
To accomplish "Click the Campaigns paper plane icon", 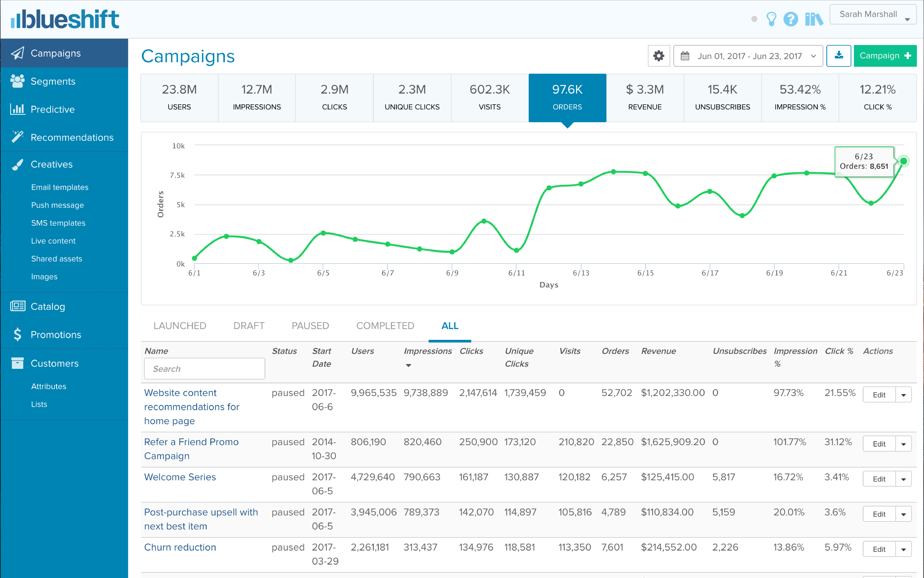I will click(x=18, y=53).
